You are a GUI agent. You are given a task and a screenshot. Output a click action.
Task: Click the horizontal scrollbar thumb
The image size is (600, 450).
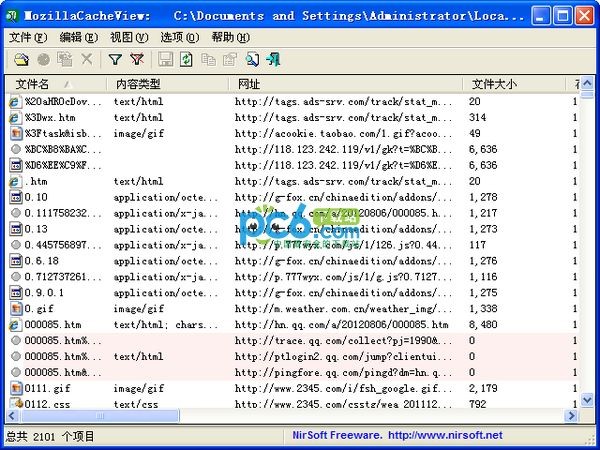[100, 416]
